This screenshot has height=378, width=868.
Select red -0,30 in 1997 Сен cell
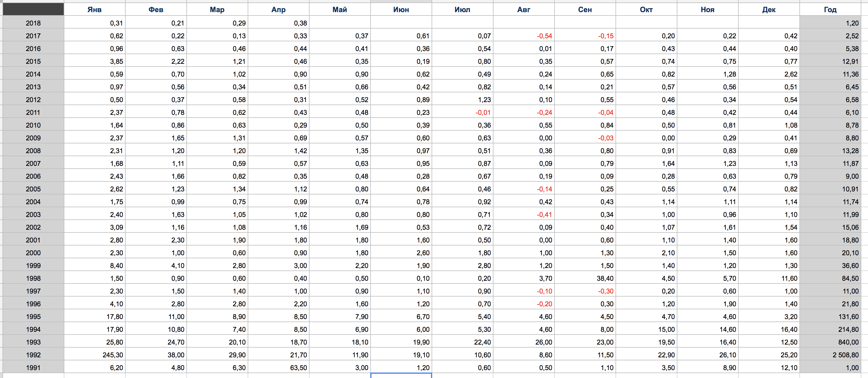click(585, 291)
